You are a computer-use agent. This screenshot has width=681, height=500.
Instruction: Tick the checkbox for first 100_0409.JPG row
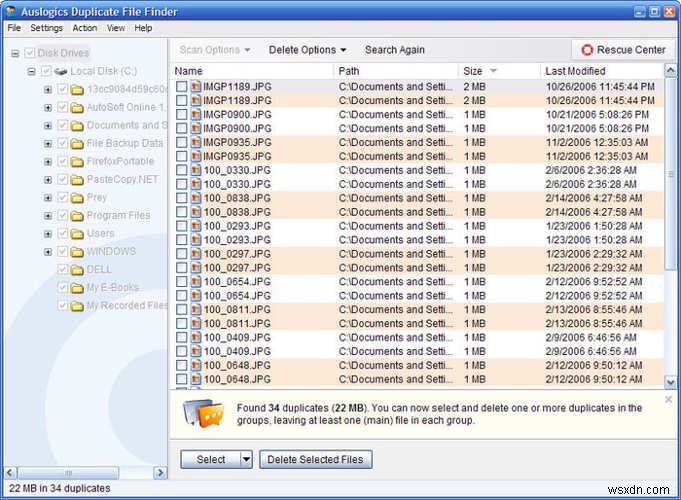coord(182,337)
